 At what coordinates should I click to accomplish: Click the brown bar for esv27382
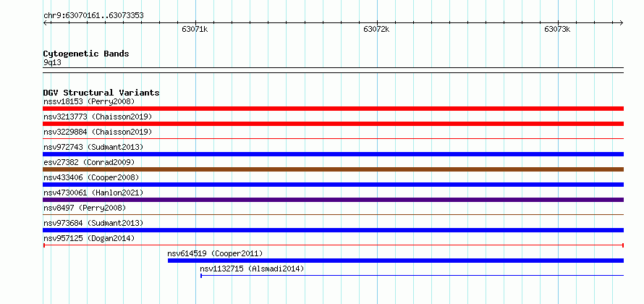click(334, 169)
